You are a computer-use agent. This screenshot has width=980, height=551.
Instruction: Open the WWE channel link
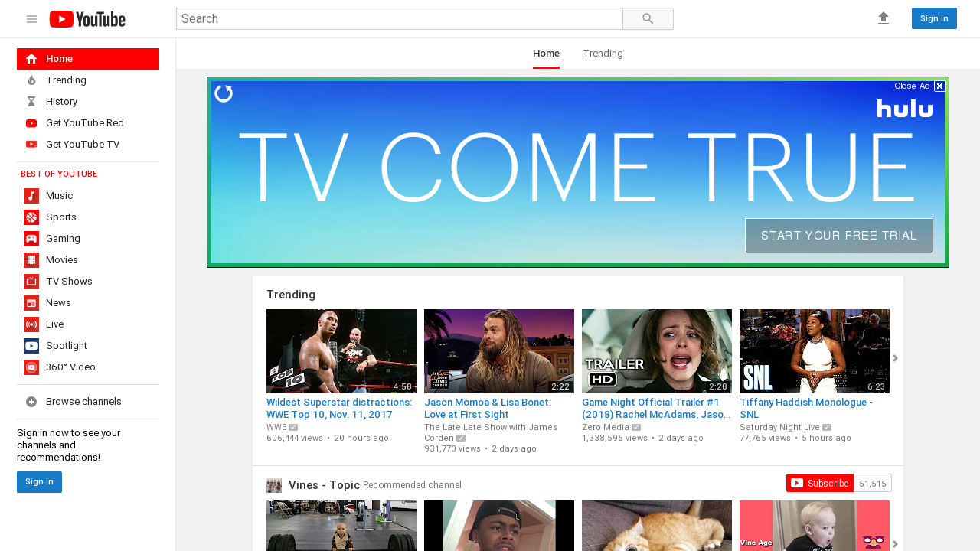[276, 427]
